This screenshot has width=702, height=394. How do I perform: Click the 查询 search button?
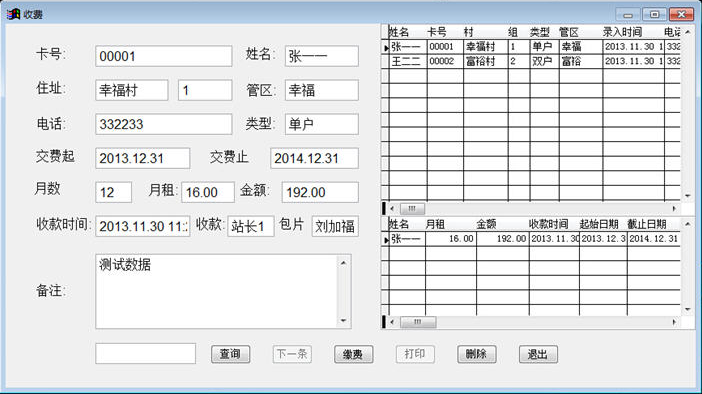click(x=230, y=354)
